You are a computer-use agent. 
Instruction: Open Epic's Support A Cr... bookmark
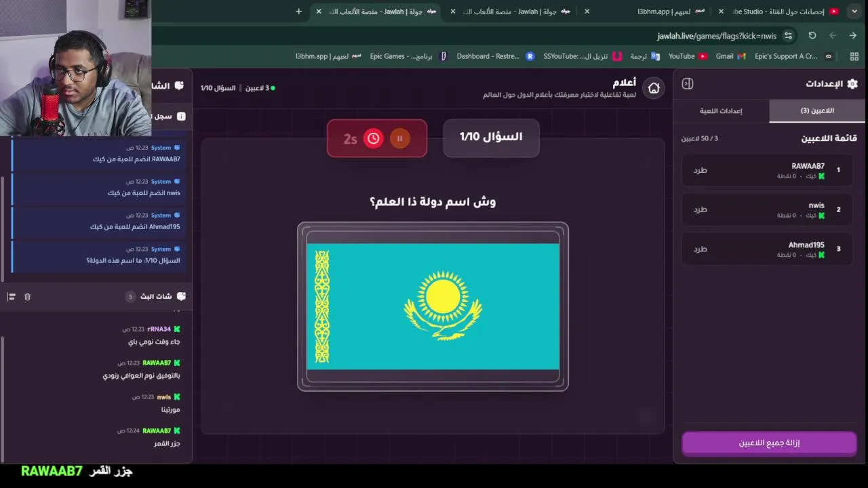click(x=793, y=56)
